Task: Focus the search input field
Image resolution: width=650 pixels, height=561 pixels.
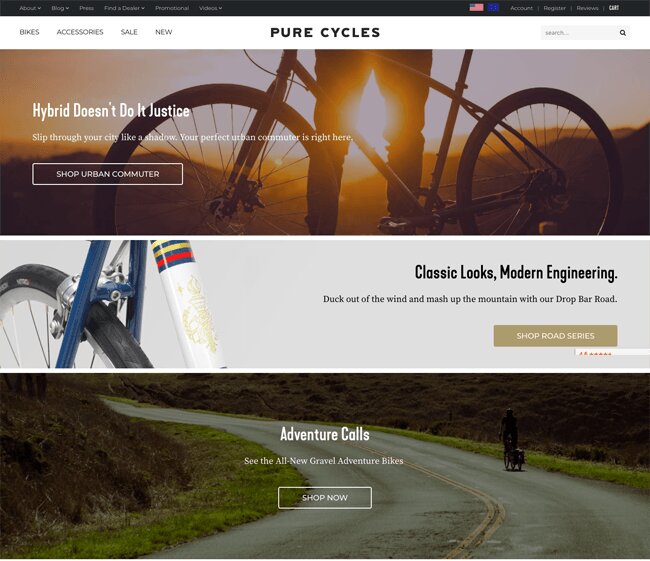Action: (x=579, y=33)
